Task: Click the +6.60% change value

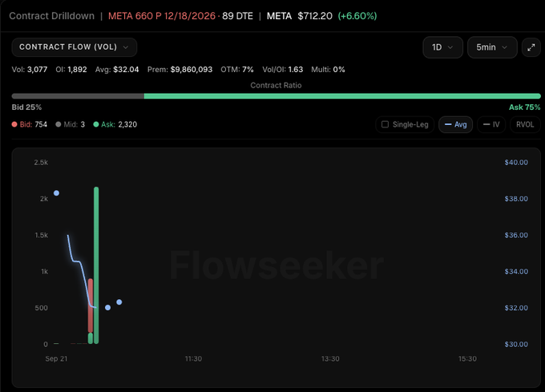Action: click(x=357, y=16)
